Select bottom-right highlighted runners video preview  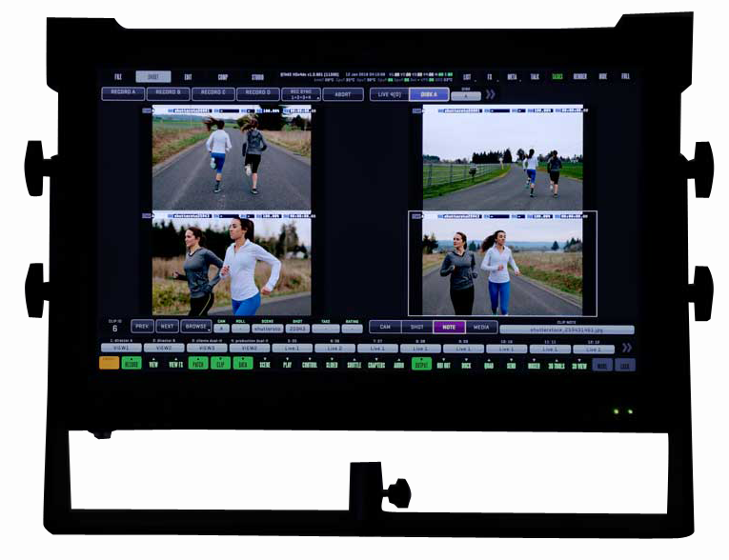point(502,264)
